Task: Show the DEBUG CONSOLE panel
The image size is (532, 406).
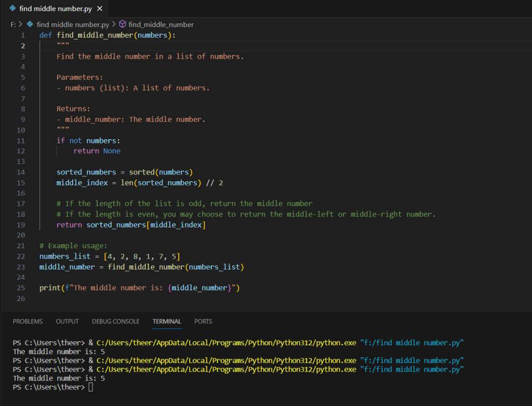Action: [x=115, y=321]
